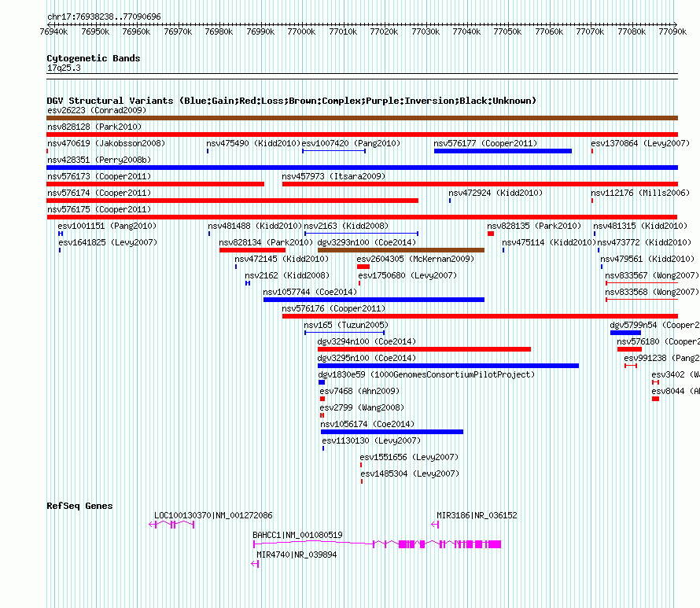Click the BAHCC1 gene model glyph
Image resolution: width=700 pixels, height=608 pixels.
[x=378, y=544]
